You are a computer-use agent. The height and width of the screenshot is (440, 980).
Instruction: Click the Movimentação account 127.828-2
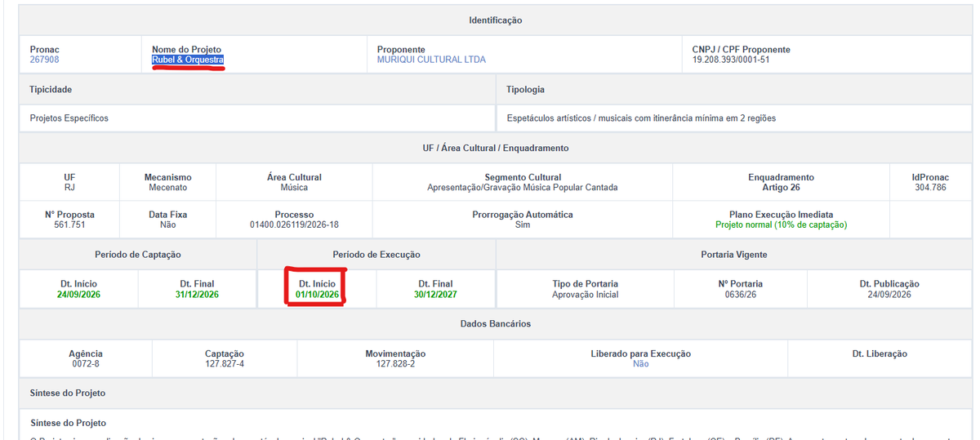pos(395,364)
